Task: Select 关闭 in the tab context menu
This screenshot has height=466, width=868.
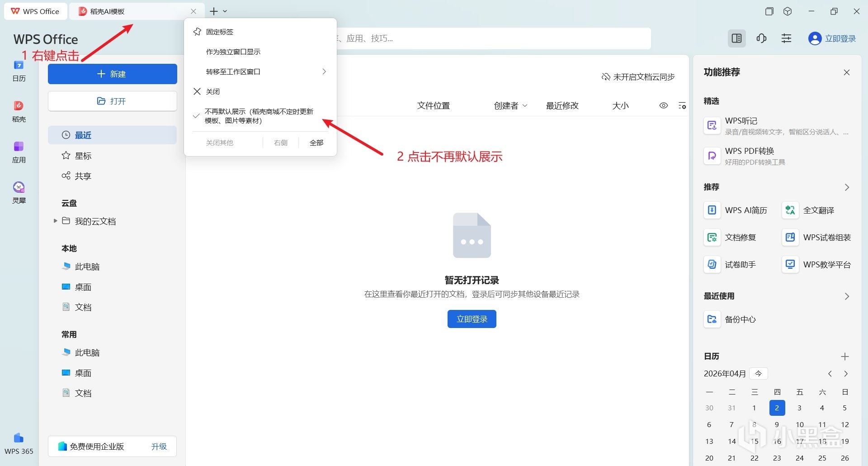Action: point(260,91)
